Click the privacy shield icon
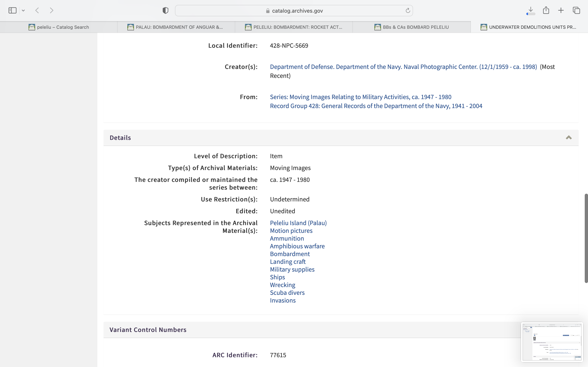588x367 pixels. tap(165, 10)
